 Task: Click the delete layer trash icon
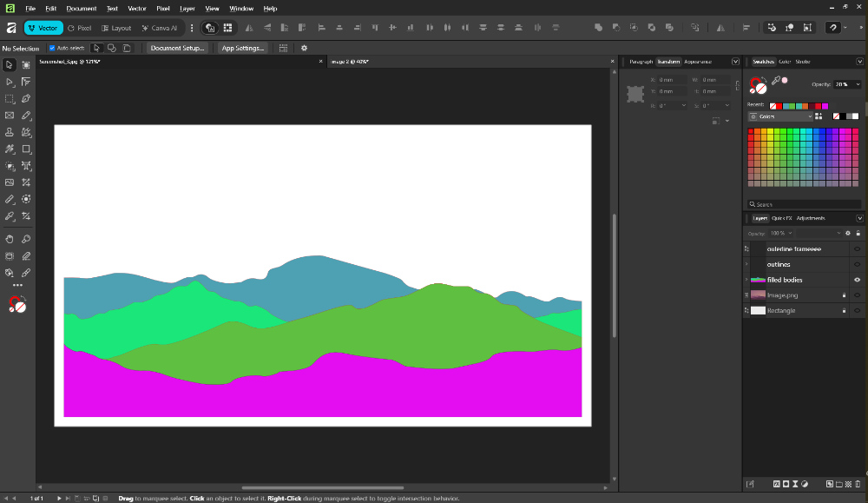(x=858, y=484)
